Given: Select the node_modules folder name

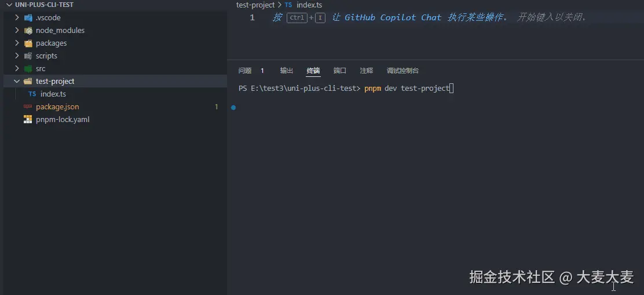Looking at the screenshot, I should tap(60, 30).
